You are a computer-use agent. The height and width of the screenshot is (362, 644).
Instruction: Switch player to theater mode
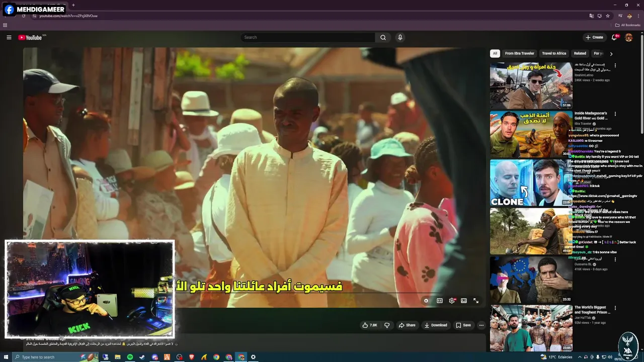pyautogui.click(x=464, y=301)
